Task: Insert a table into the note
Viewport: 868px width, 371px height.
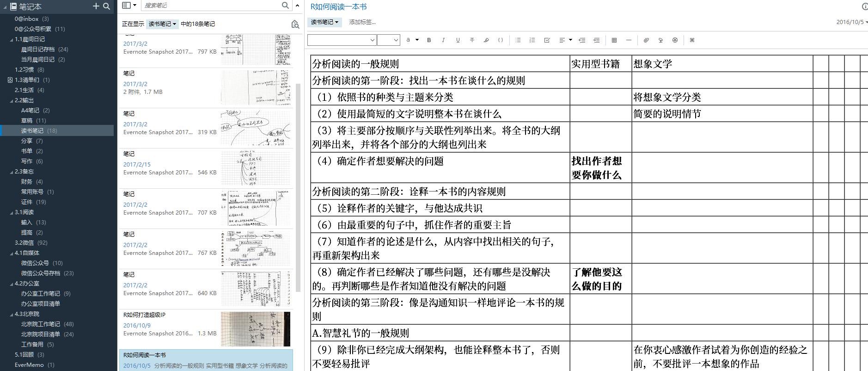Action: coord(614,40)
